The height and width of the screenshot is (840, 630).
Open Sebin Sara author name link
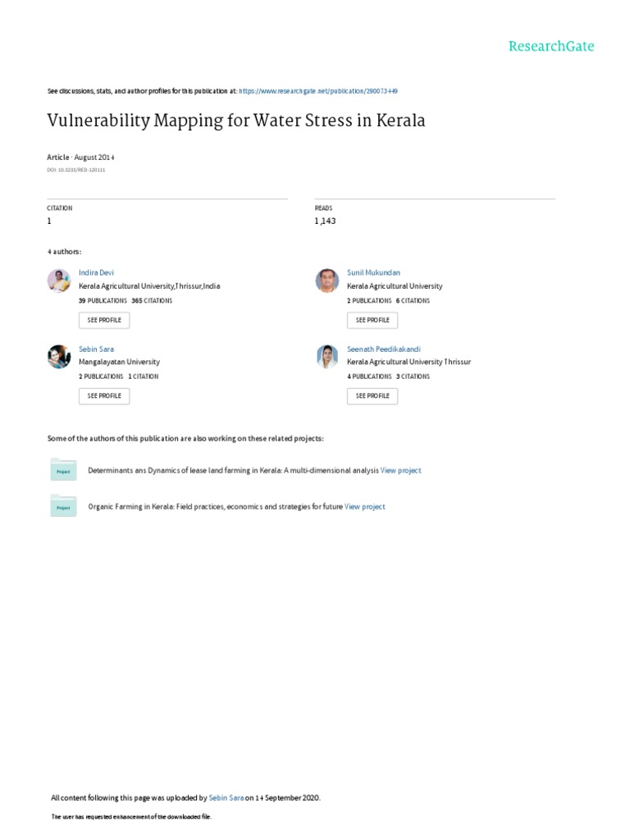click(96, 349)
